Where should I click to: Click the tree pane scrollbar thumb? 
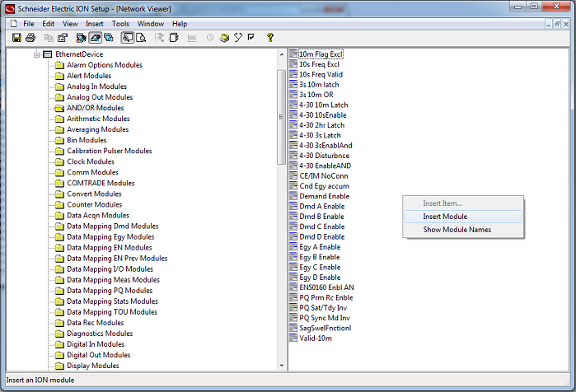coord(282,117)
